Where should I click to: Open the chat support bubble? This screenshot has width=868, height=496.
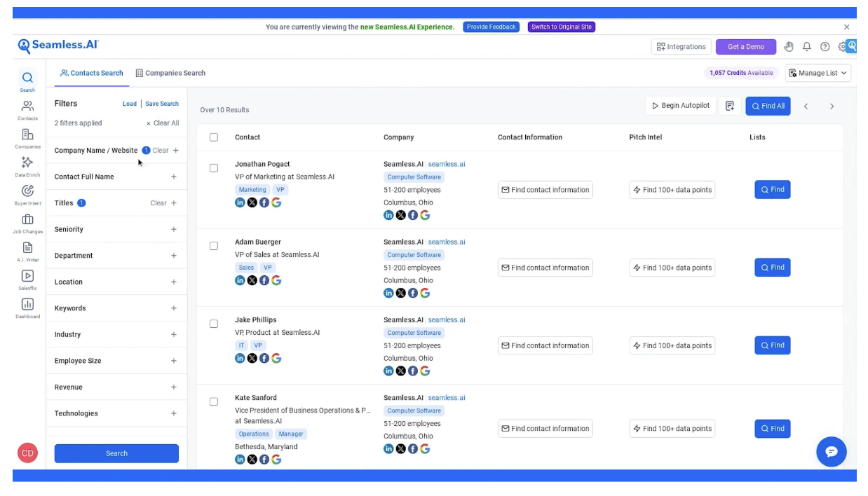tap(832, 452)
